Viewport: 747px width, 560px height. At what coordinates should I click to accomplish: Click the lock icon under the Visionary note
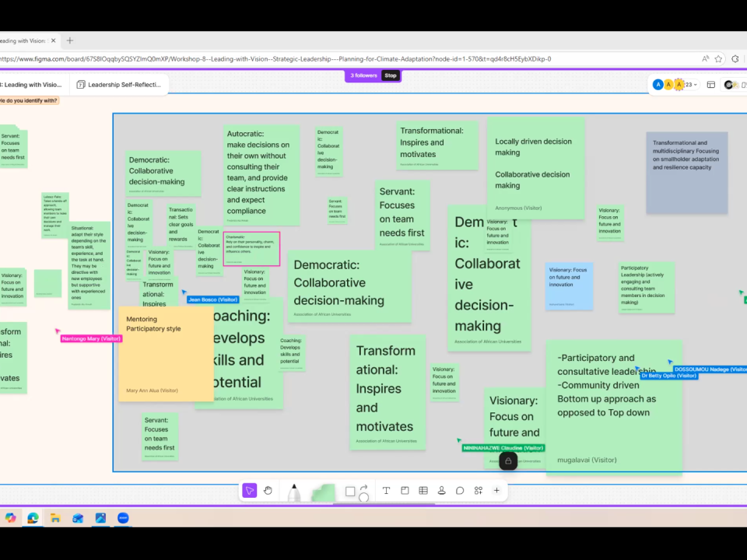tap(508, 461)
